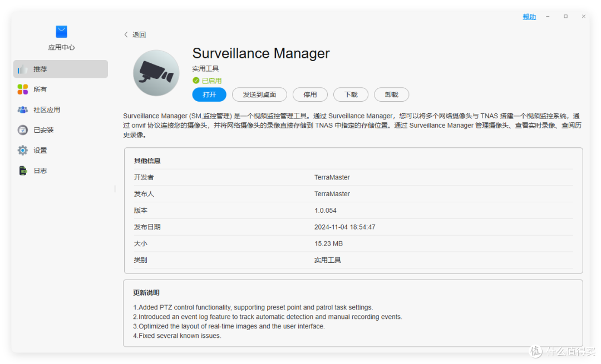This screenshot has width=601, height=364.
Task: Click the 类别 row label
Action: click(x=141, y=260)
